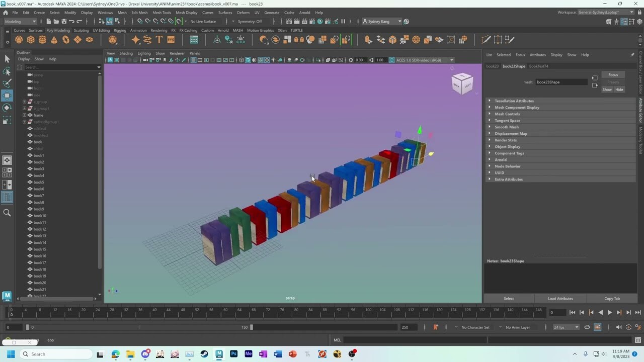Switch to the Rigging shelf tab
The width and height of the screenshot is (644, 362).
(120, 30)
